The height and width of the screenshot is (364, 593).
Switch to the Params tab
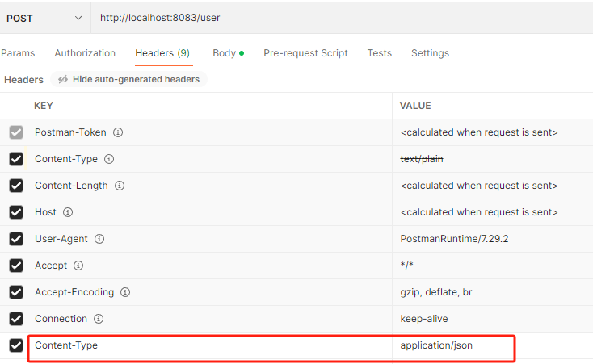point(18,53)
